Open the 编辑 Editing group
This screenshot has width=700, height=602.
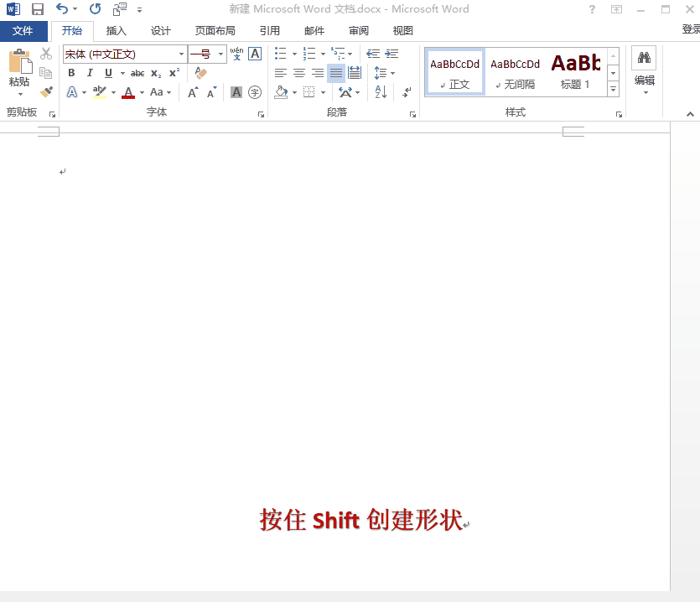(x=644, y=71)
